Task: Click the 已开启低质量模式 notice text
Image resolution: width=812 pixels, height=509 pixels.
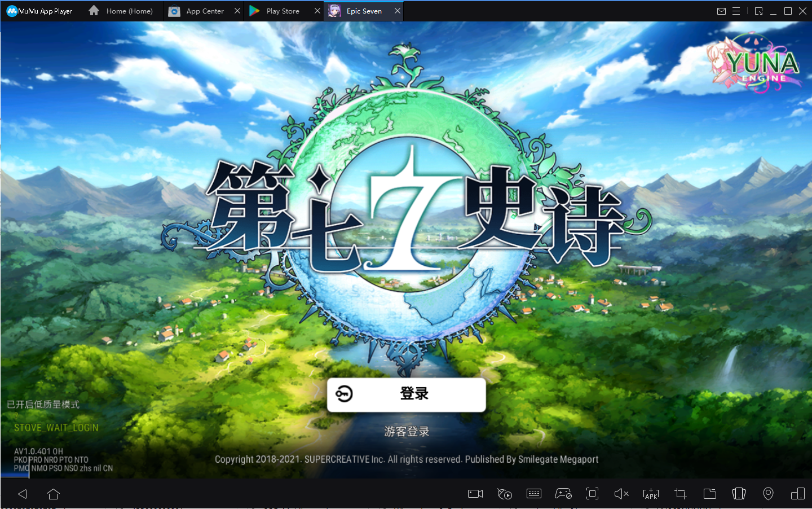Action: click(43, 405)
